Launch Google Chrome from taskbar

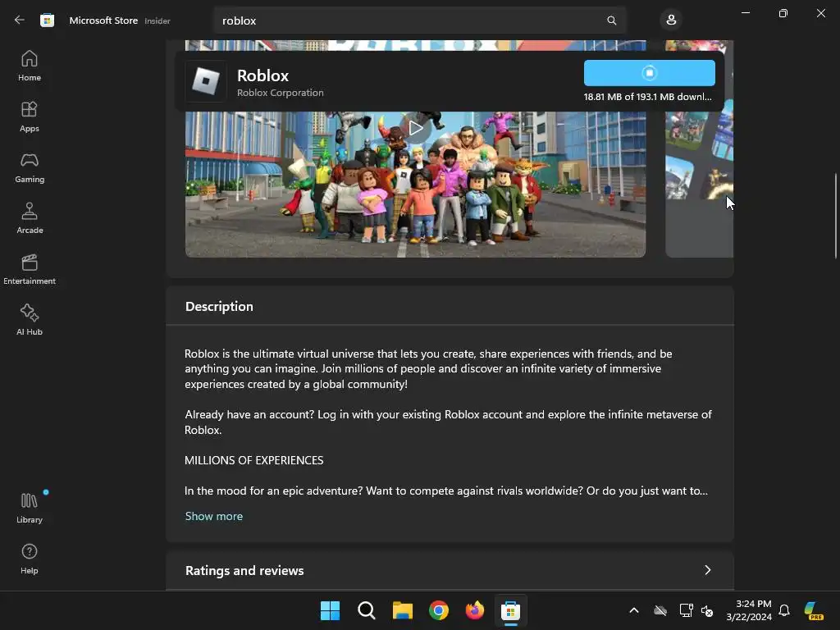click(x=438, y=610)
